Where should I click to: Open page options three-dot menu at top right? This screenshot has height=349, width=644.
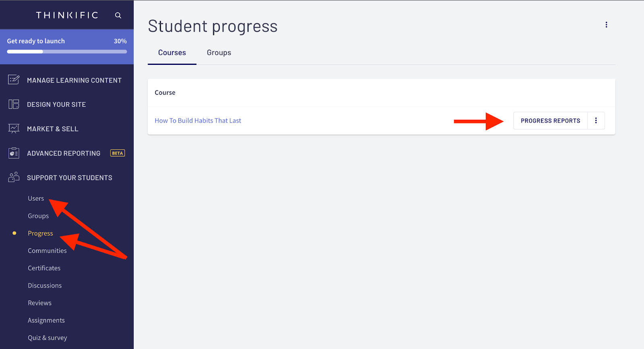(x=606, y=25)
